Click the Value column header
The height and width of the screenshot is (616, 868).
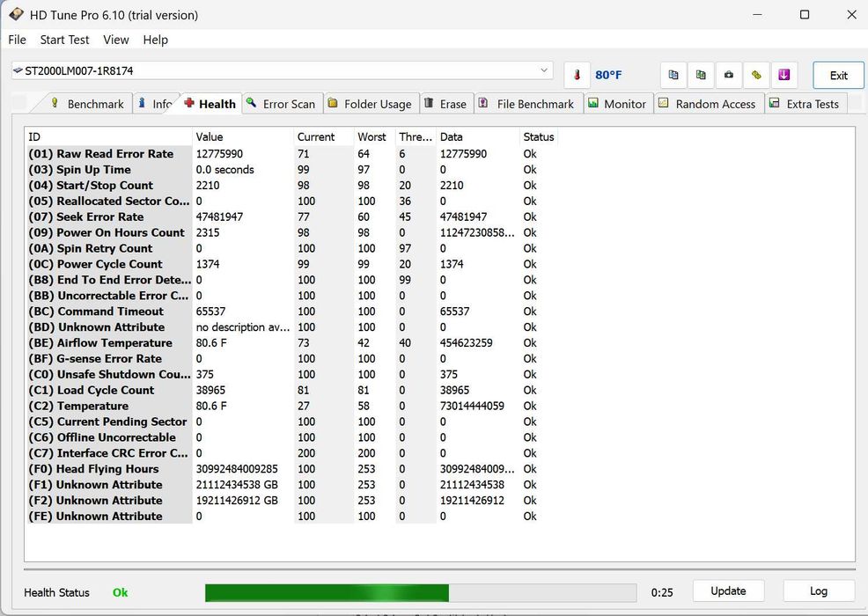click(x=242, y=136)
